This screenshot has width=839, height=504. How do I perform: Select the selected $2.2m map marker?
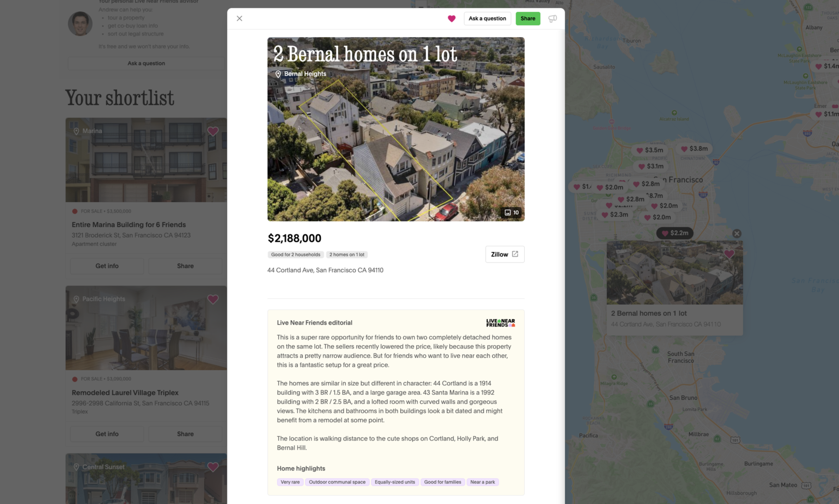[674, 233]
